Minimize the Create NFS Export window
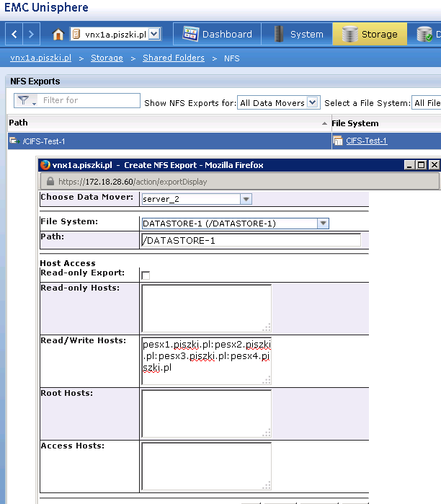The height and width of the screenshot is (504, 441). (x=409, y=165)
